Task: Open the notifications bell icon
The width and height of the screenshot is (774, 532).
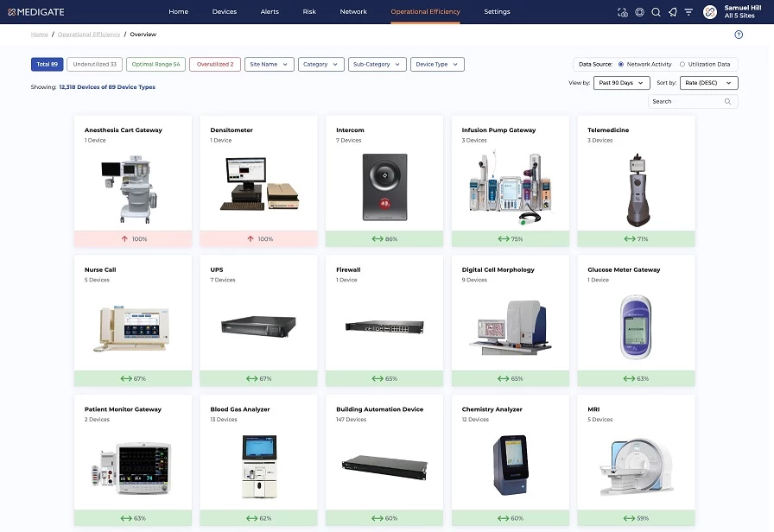Action: click(x=672, y=12)
